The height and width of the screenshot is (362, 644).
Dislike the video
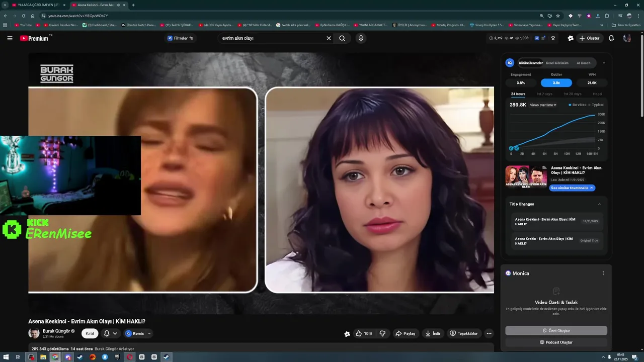[383, 333]
